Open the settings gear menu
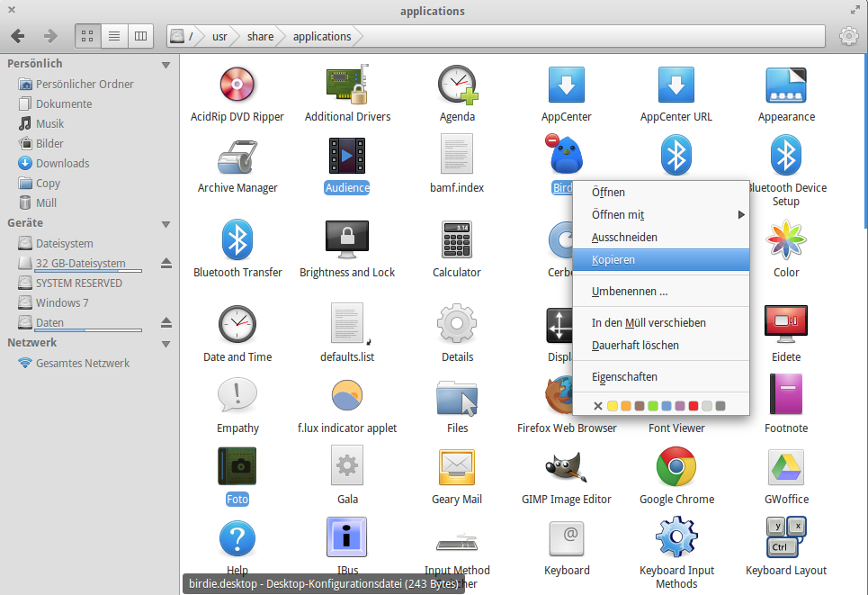This screenshot has height=595, width=868. pos(848,37)
